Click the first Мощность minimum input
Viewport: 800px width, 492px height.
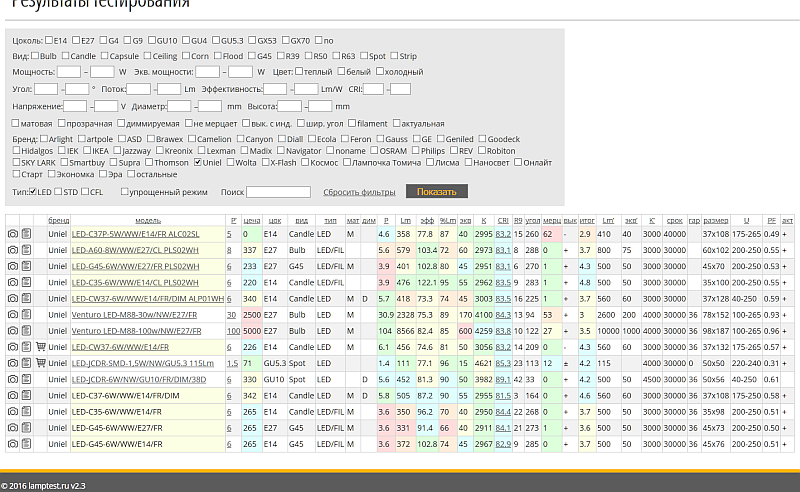(69, 71)
